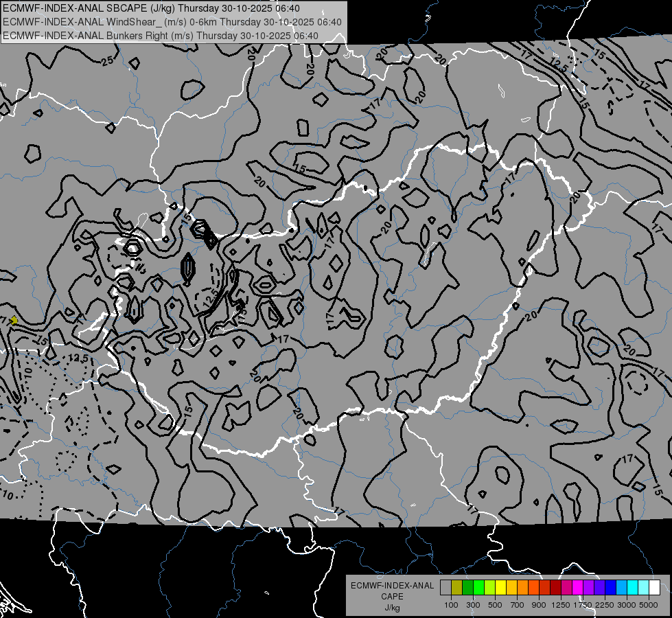Choose the violet-indigo legend swatch
Image resolution: width=672 pixels, height=618 pixels.
600,587
